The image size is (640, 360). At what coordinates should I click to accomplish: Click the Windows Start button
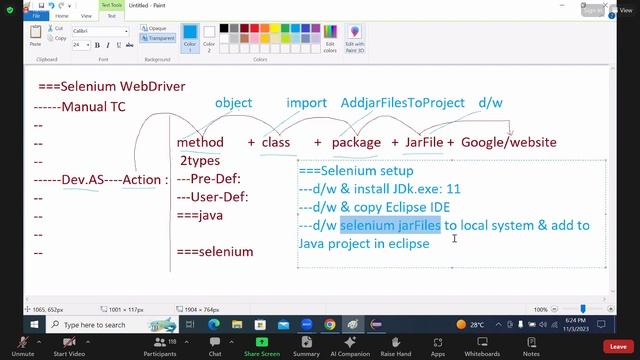34,324
